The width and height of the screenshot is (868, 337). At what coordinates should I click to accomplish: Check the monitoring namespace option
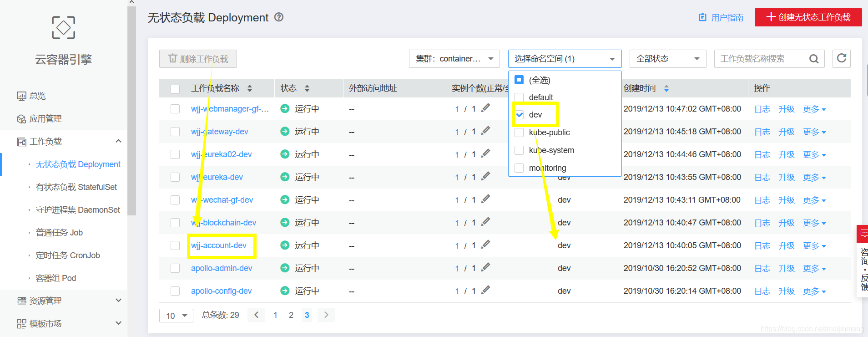(x=519, y=168)
